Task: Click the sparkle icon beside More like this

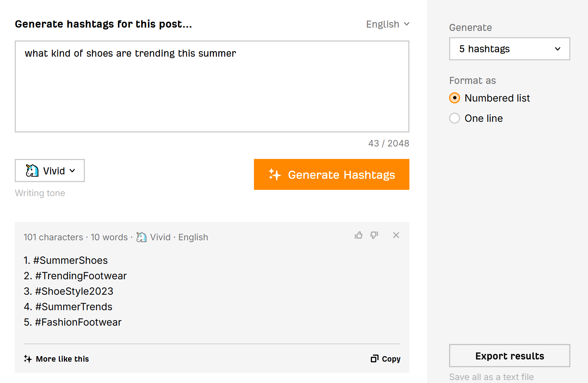Action: coord(28,359)
